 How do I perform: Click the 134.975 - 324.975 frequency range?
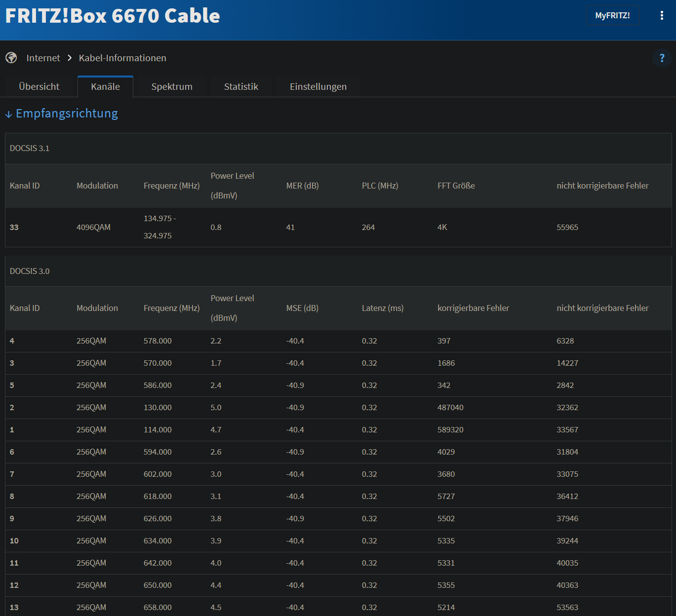click(159, 227)
